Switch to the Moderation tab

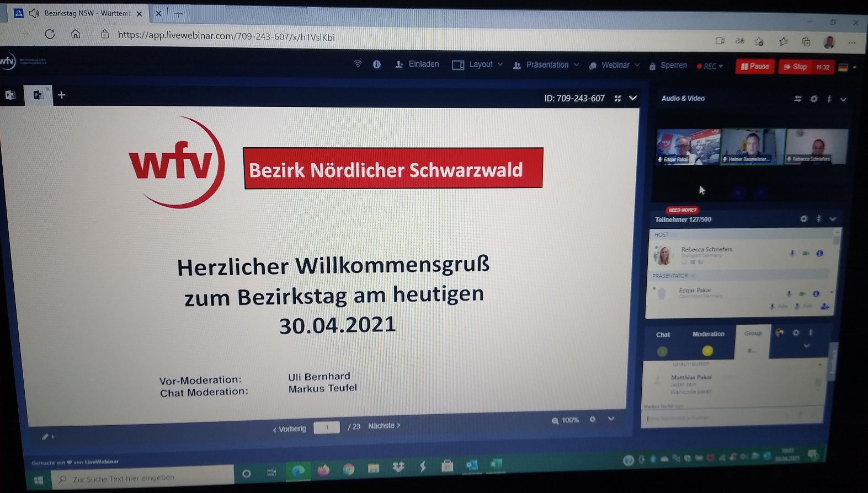tap(708, 334)
